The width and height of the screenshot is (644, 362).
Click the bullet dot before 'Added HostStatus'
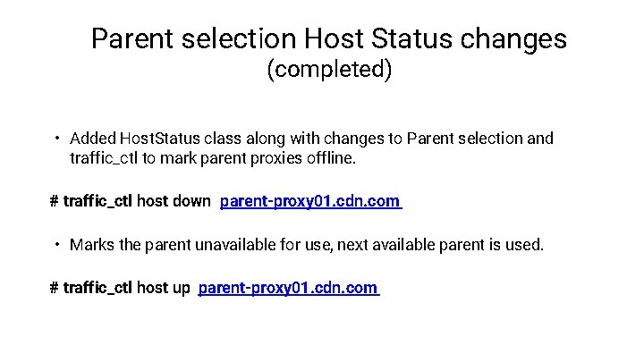tap(55, 139)
